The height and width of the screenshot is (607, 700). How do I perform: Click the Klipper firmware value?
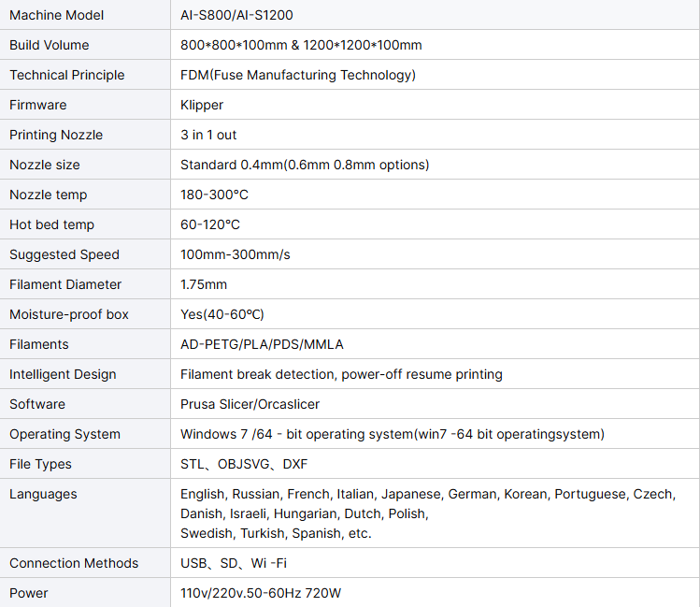[x=202, y=105]
